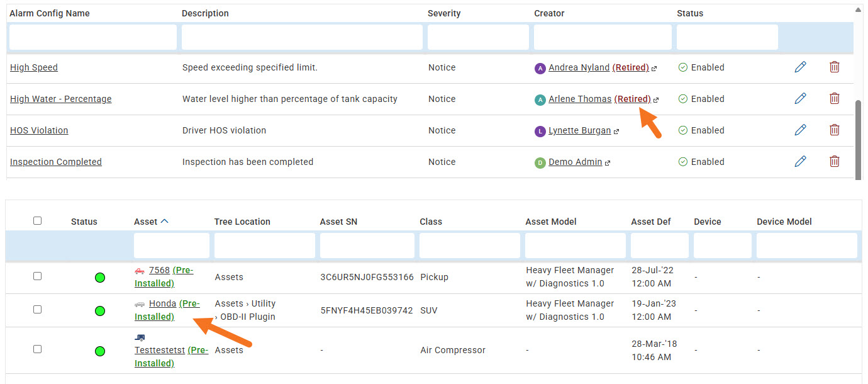Focus the Alarm Config Name filter field

(x=93, y=37)
